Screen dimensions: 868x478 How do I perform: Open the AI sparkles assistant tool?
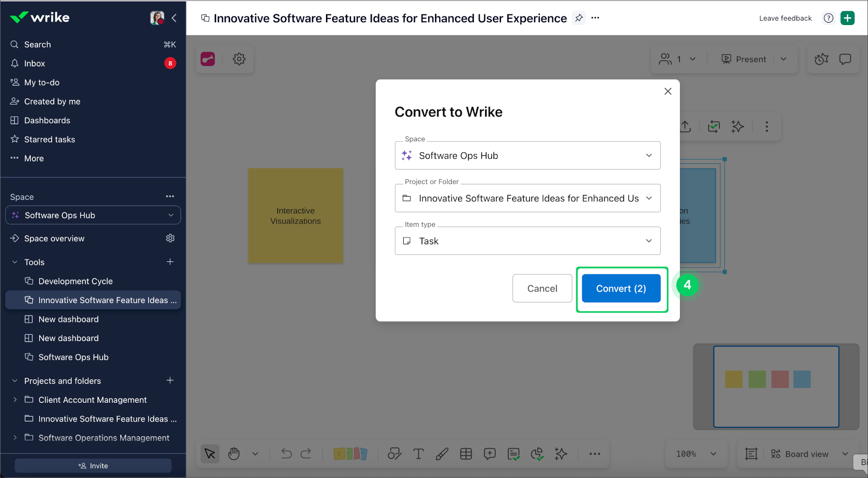click(x=560, y=453)
